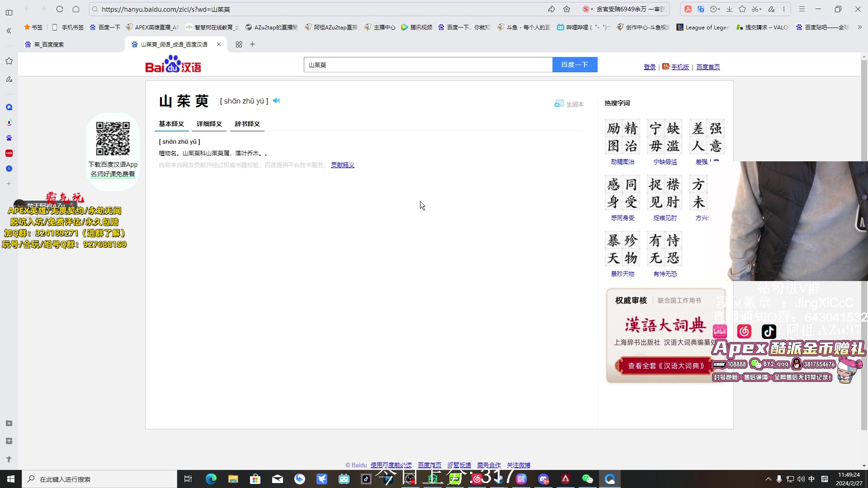Switch to the 栗_百度搜索 browser tab
Screen dimensions: 868x488
[x=49, y=44]
